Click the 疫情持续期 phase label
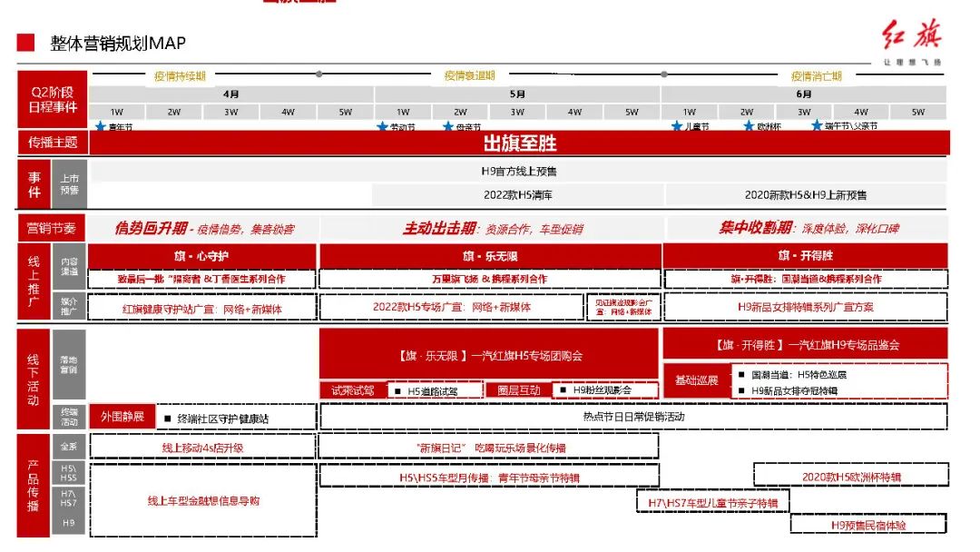 pos(180,76)
